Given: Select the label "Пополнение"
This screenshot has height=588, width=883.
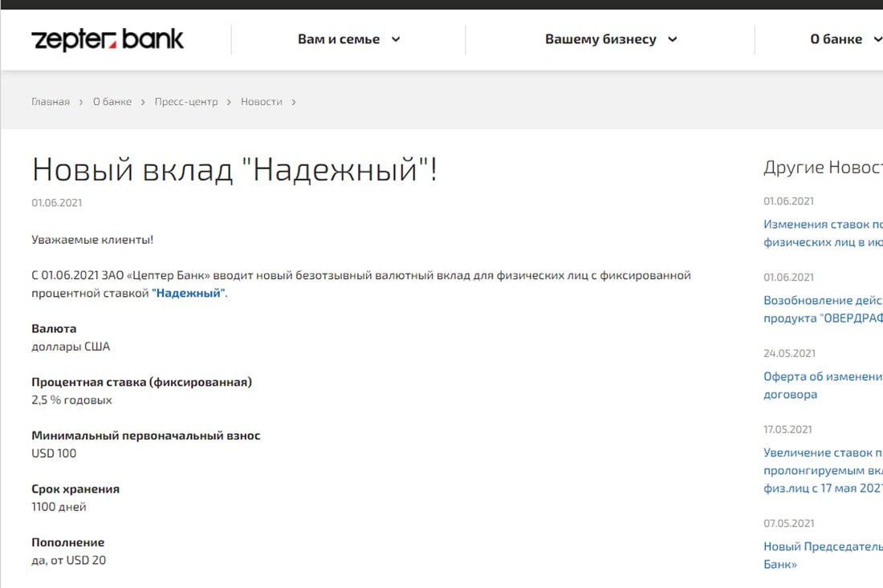Looking at the screenshot, I should point(68,542).
